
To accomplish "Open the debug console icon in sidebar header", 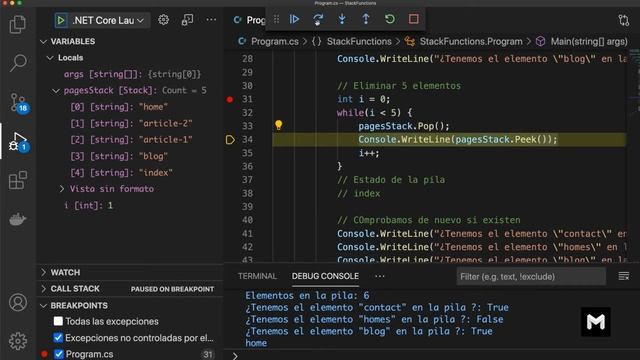I will coord(187,20).
